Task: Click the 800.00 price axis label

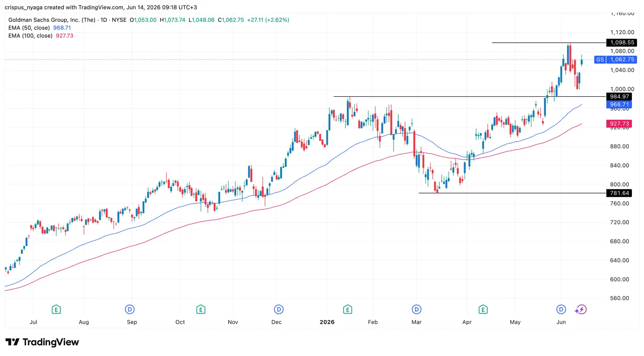Action: click(x=620, y=184)
